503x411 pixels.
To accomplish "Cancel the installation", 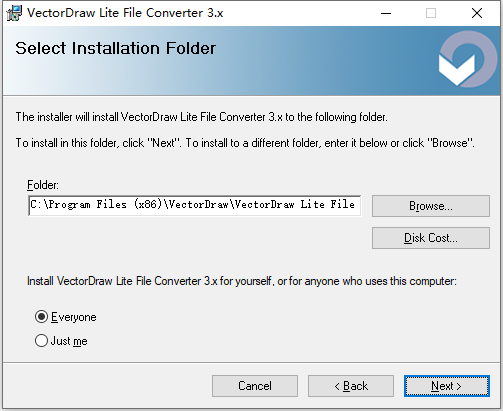I will pyautogui.click(x=255, y=386).
